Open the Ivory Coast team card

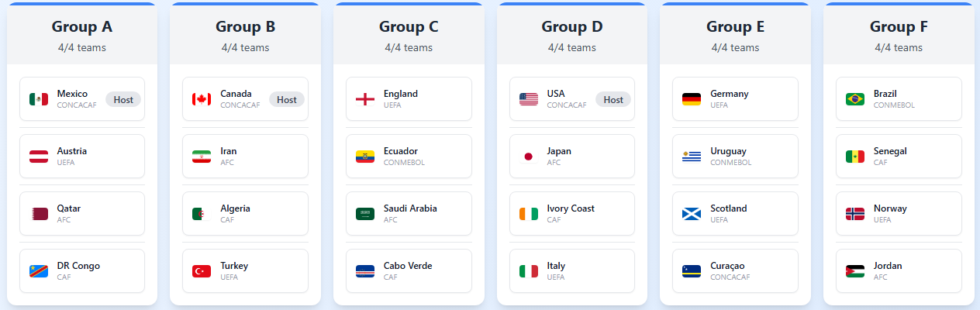[572, 214]
